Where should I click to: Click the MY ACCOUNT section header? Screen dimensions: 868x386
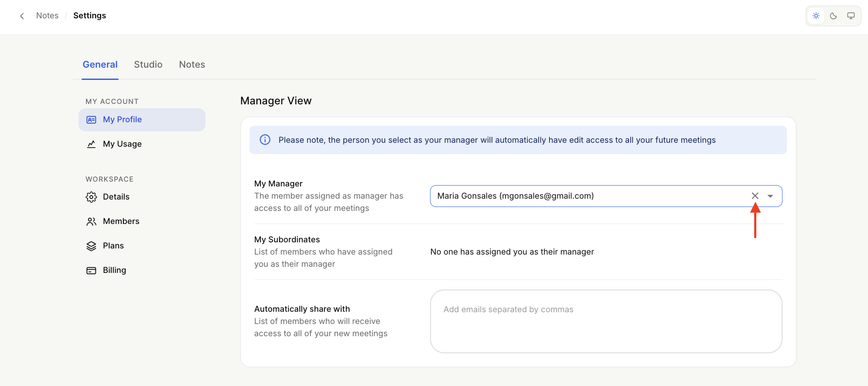pyautogui.click(x=112, y=101)
